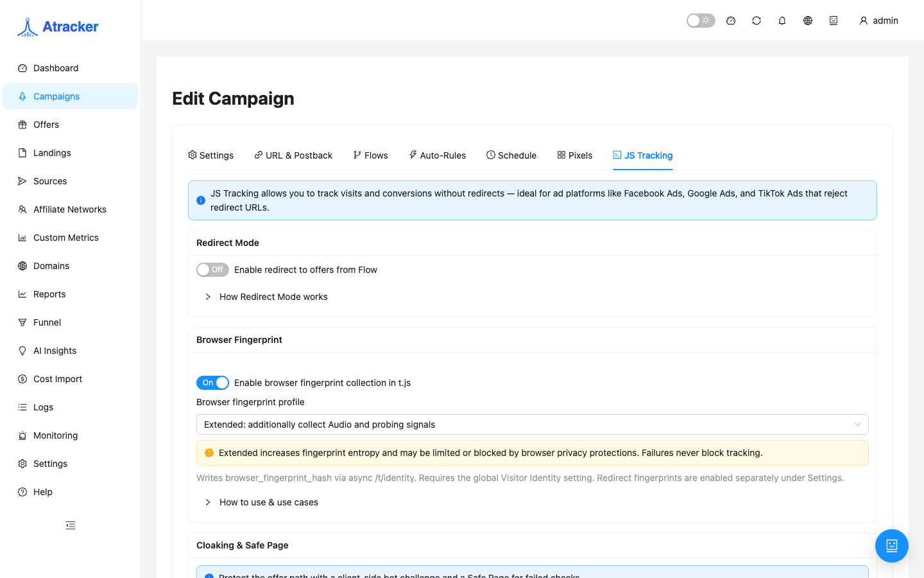Open notifications bell icon
Screen dimensions: 924x578
(782, 21)
